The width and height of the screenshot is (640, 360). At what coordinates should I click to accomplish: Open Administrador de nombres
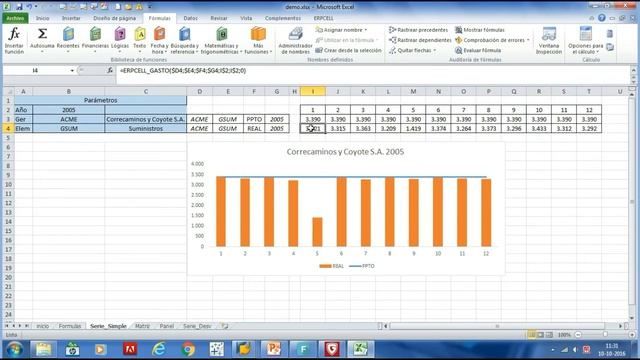[295, 40]
